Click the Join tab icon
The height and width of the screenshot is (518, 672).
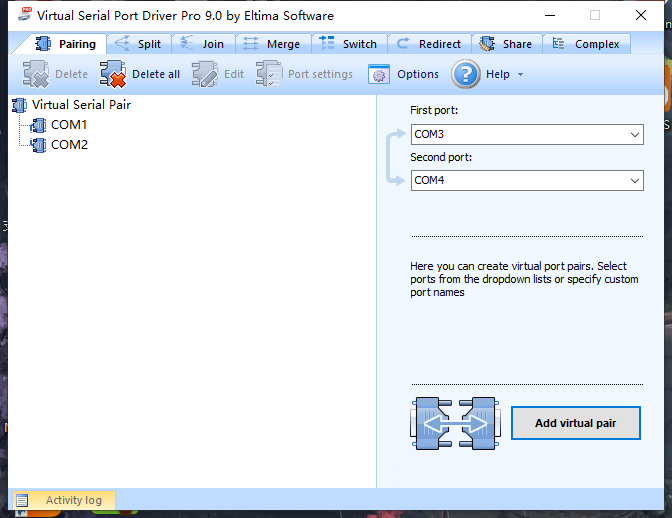(x=186, y=43)
